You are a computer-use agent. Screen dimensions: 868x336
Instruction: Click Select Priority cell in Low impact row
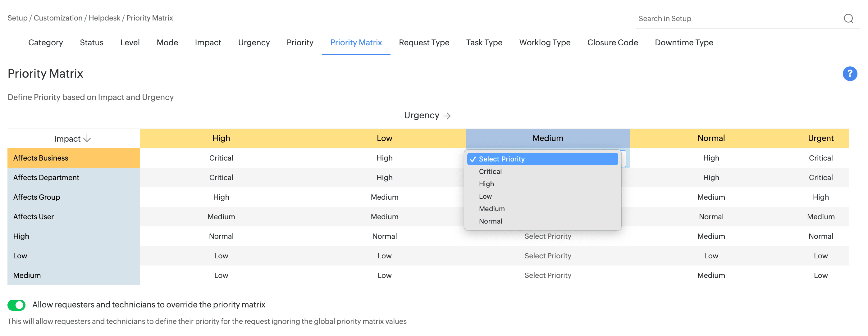point(548,256)
